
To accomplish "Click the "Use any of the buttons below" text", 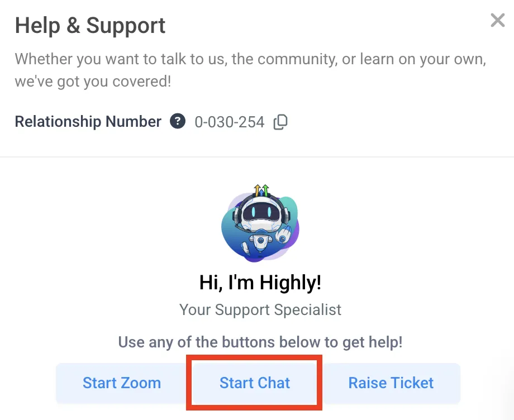I will (260, 342).
